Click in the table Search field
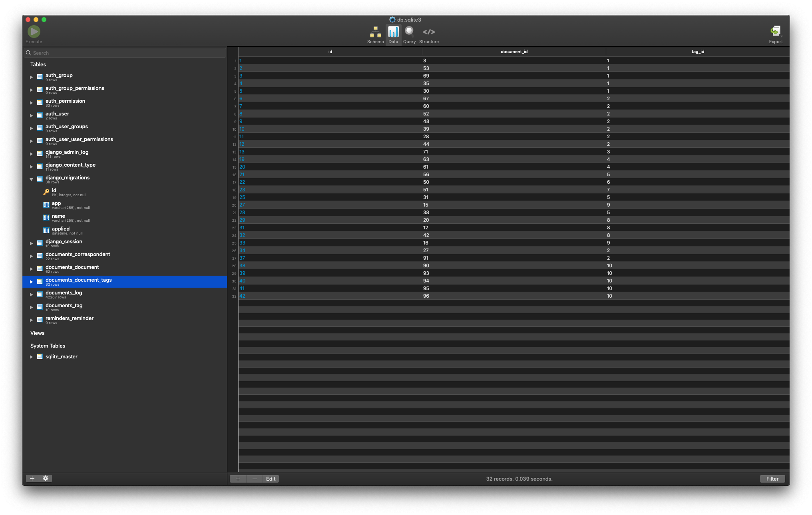 [x=125, y=53]
